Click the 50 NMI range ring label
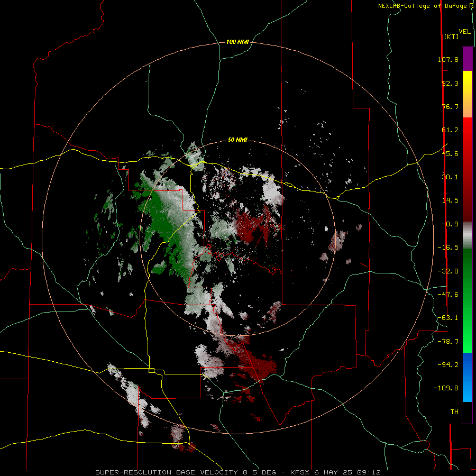This screenshot has height=476, width=476. pos(237,140)
